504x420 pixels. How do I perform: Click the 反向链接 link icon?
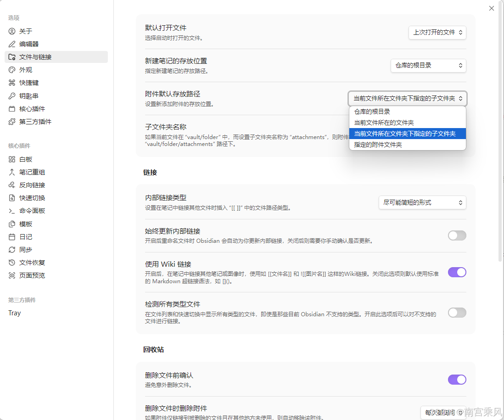pyautogui.click(x=12, y=185)
